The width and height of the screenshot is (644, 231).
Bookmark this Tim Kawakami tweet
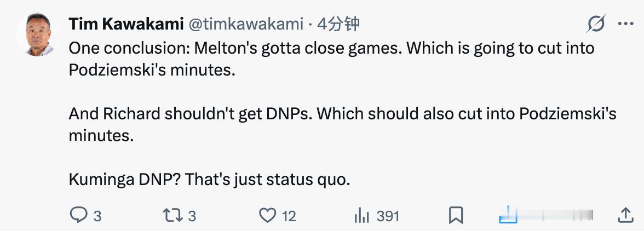pos(456,216)
